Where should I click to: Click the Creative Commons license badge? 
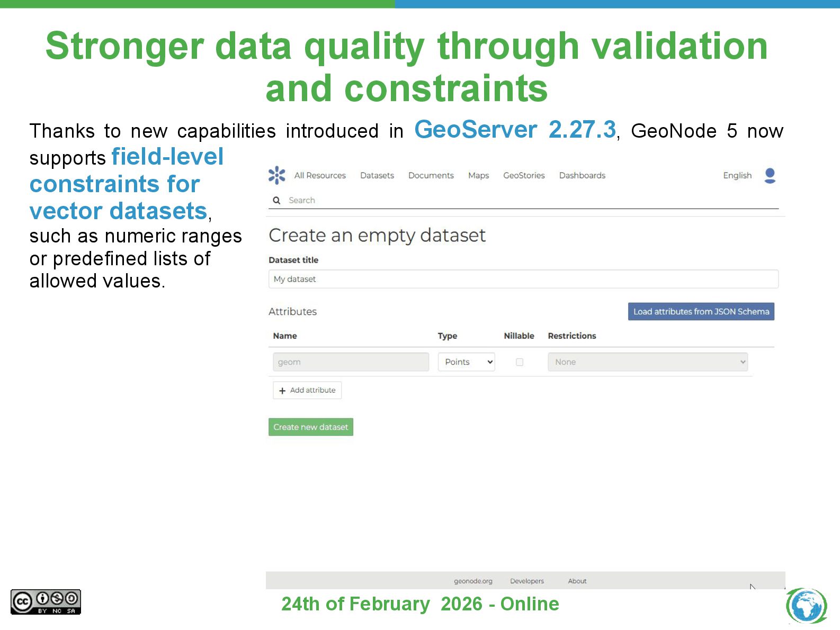click(x=46, y=602)
